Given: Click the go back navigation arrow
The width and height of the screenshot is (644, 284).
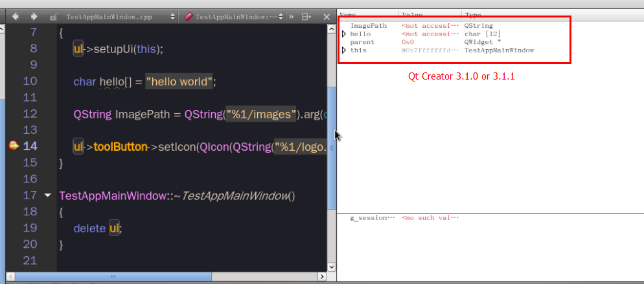Looking at the screenshot, I should tap(16, 17).
